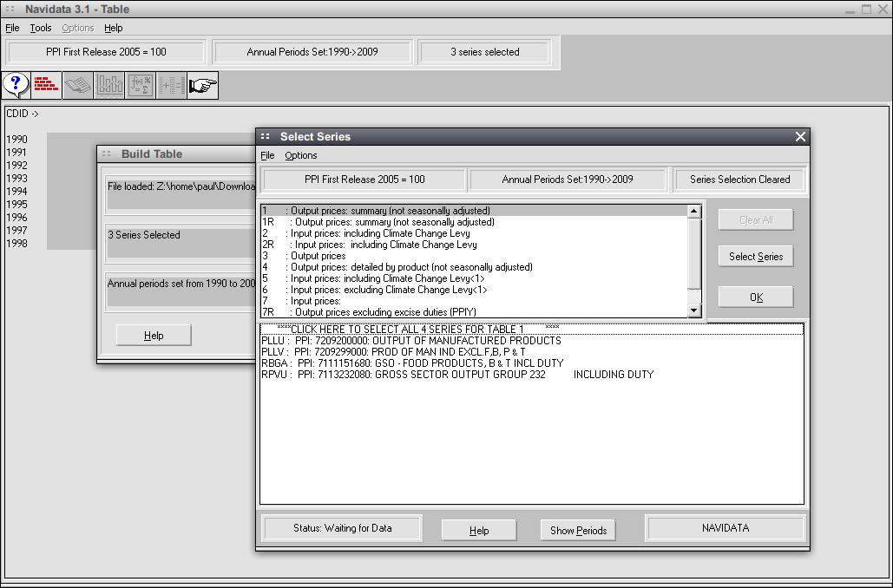Open the File menu in Select Series dialog
Viewport: 893px width, 588px height.
[267, 155]
